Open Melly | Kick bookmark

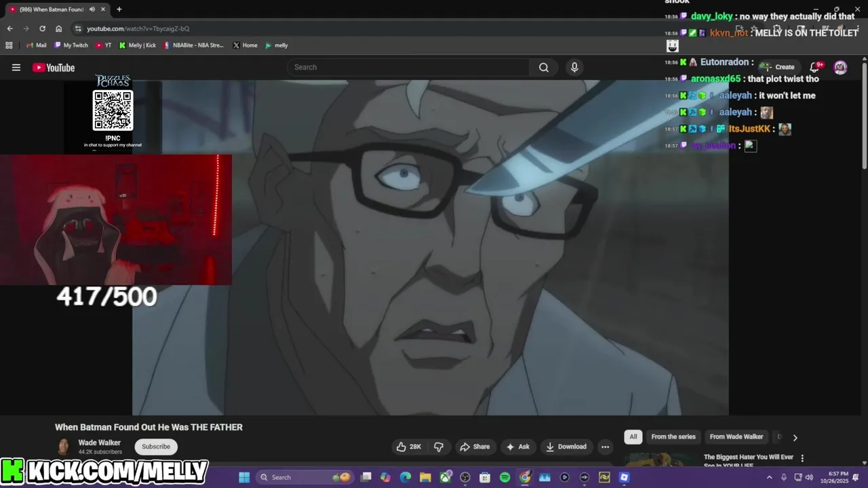click(x=138, y=45)
